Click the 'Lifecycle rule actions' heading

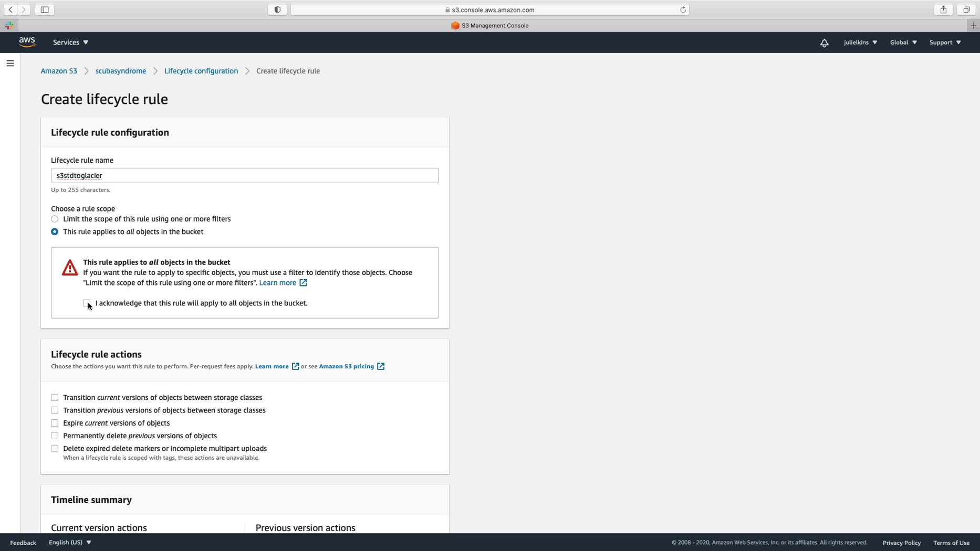[96, 354]
